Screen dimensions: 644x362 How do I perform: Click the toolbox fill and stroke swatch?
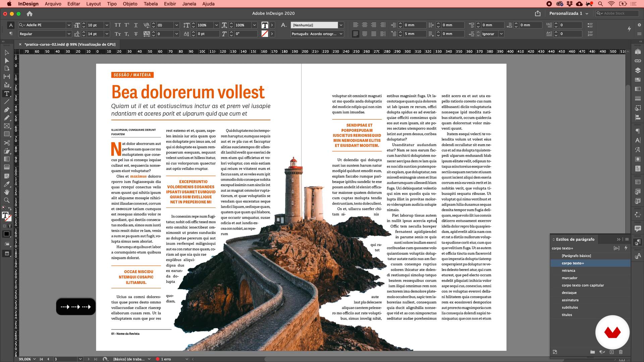point(6,216)
